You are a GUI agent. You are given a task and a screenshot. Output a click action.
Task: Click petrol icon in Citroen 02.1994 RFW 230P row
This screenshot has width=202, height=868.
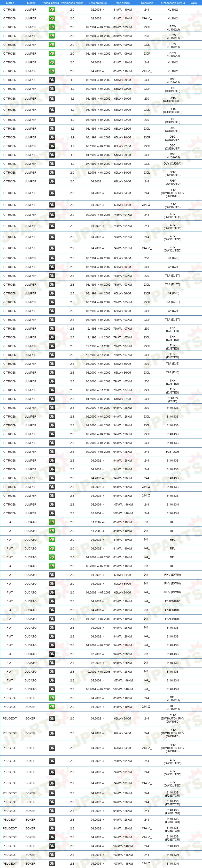52,27
